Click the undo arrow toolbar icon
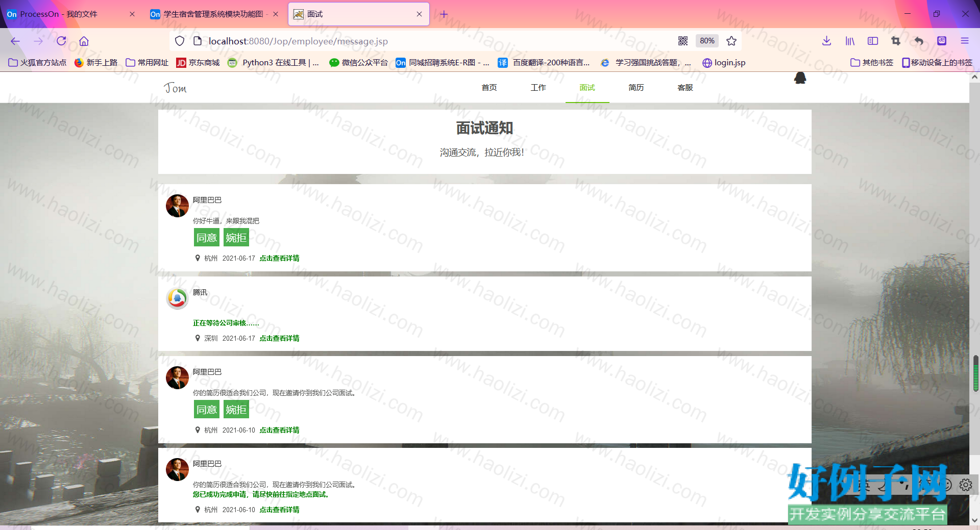 coord(919,41)
